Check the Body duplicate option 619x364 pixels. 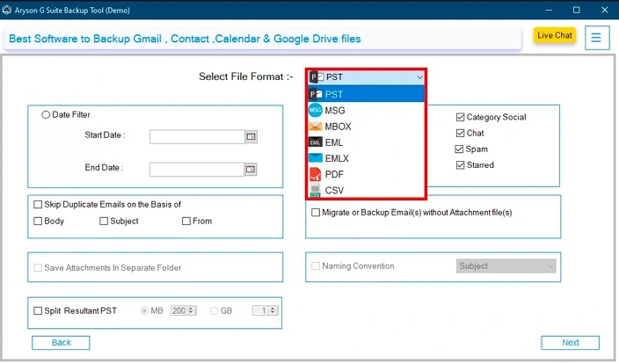38,221
